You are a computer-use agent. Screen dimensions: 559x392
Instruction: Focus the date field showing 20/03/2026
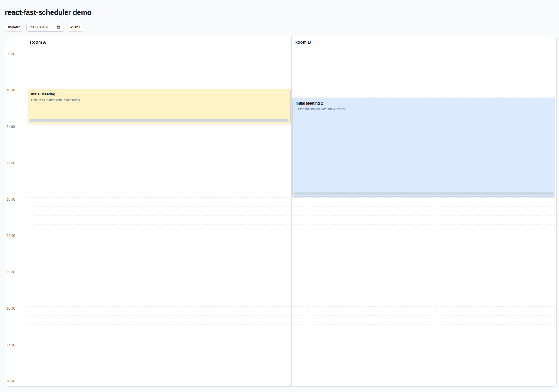[x=45, y=27]
